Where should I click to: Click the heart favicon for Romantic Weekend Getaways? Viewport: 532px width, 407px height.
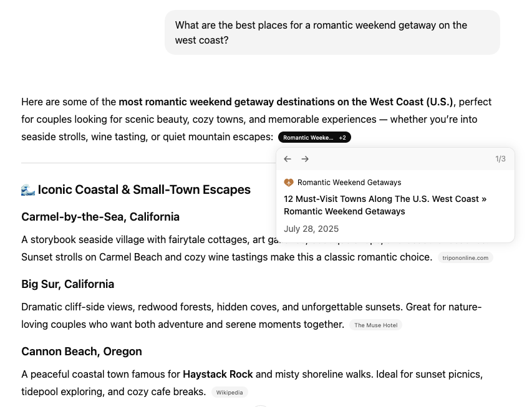289,183
